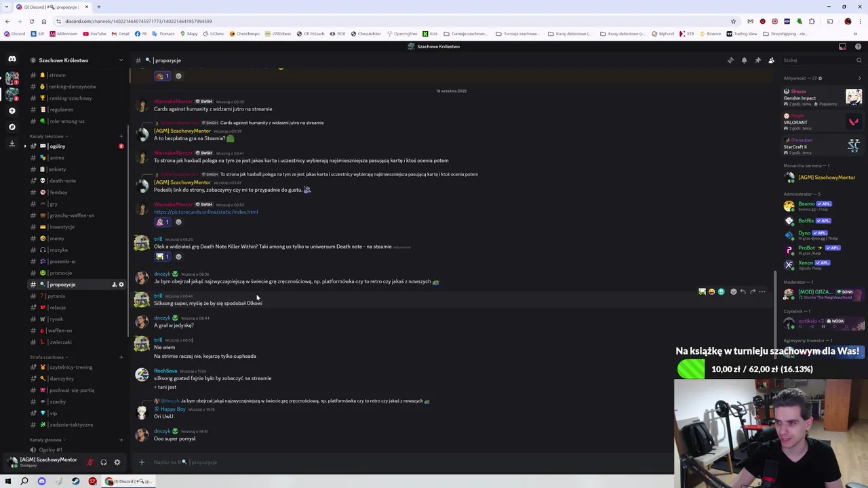
Task: Click reaction under picturecards link message
Action: pos(163,222)
